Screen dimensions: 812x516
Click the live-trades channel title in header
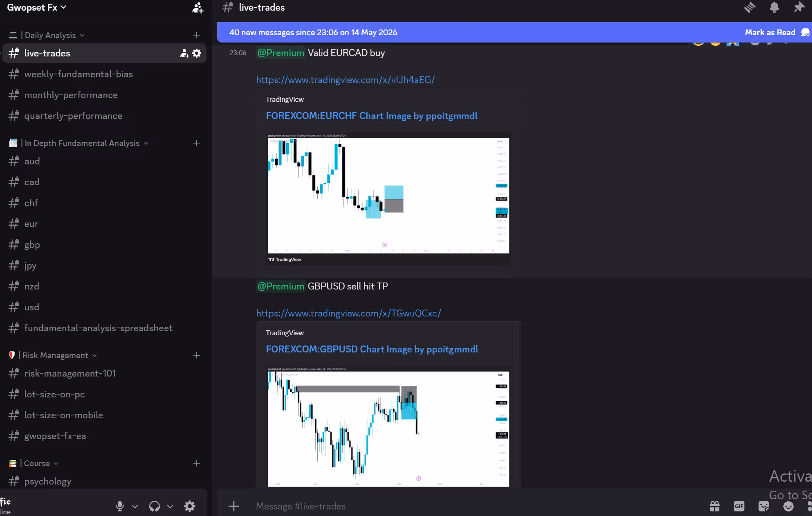[262, 7]
